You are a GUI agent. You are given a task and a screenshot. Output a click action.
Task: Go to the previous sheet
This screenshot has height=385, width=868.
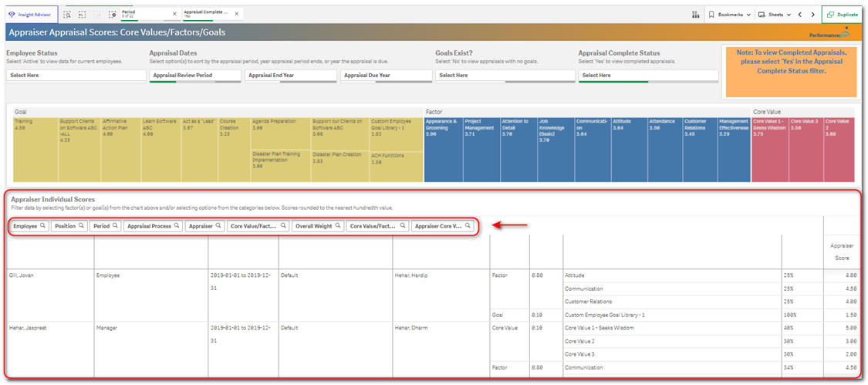click(800, 15)
